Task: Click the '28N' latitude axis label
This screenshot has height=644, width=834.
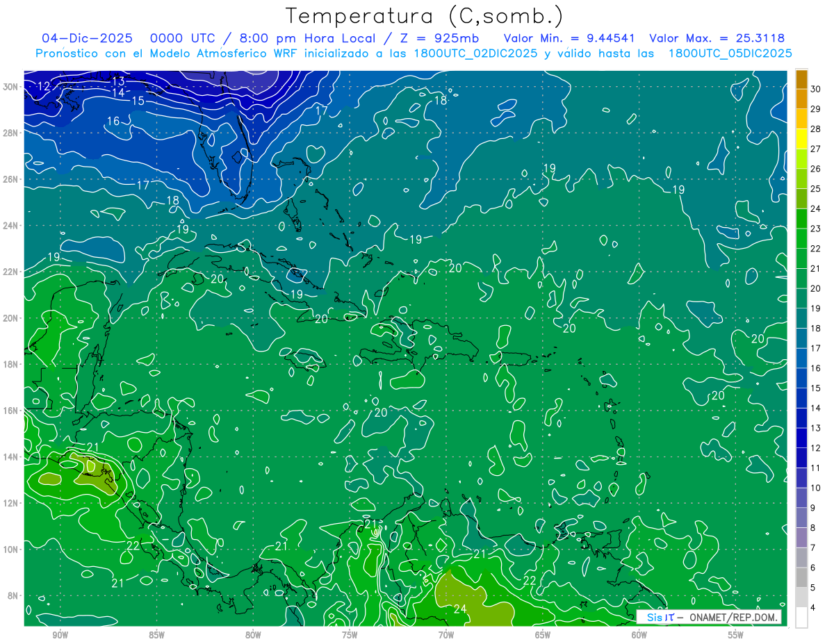Action: coord(12,133)
